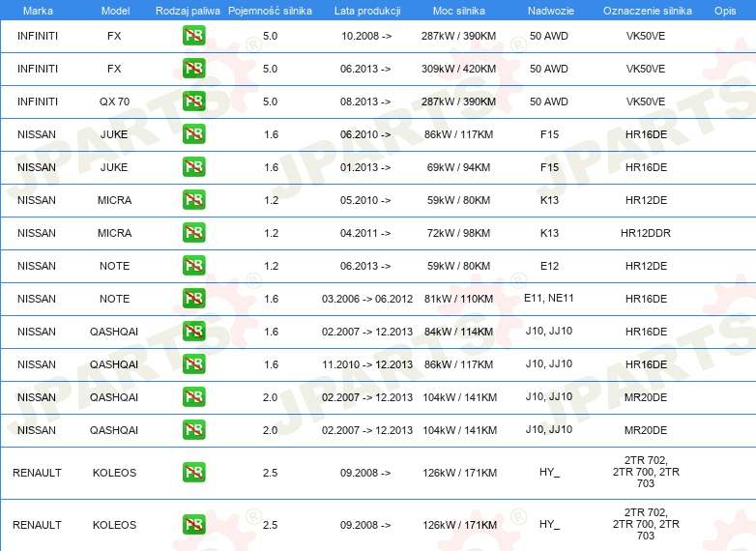The height and width of the screenshot is (551, 756).
Task: Click the Opis column header
Action: coord(725,11)
